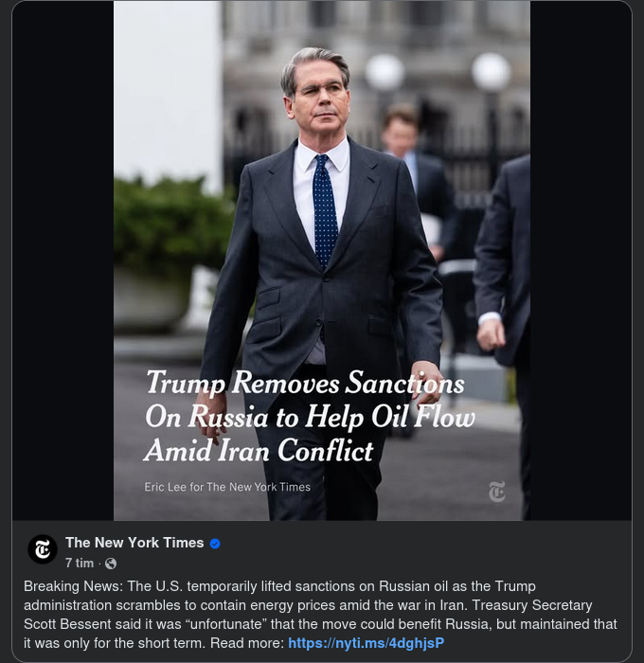The image size is (644, 663).
Task: Follow the nyti.ms/4dghjsP link
Action: coord(366,643)
